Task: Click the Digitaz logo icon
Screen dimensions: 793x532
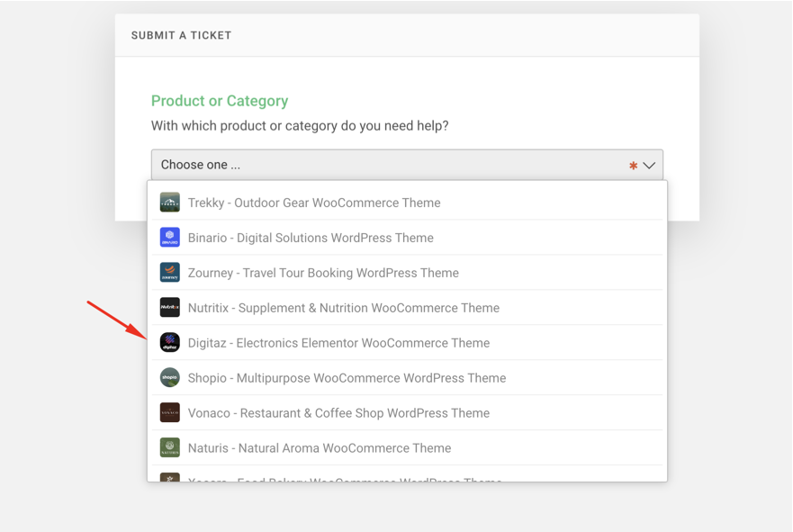Action: tap(170, 342)
